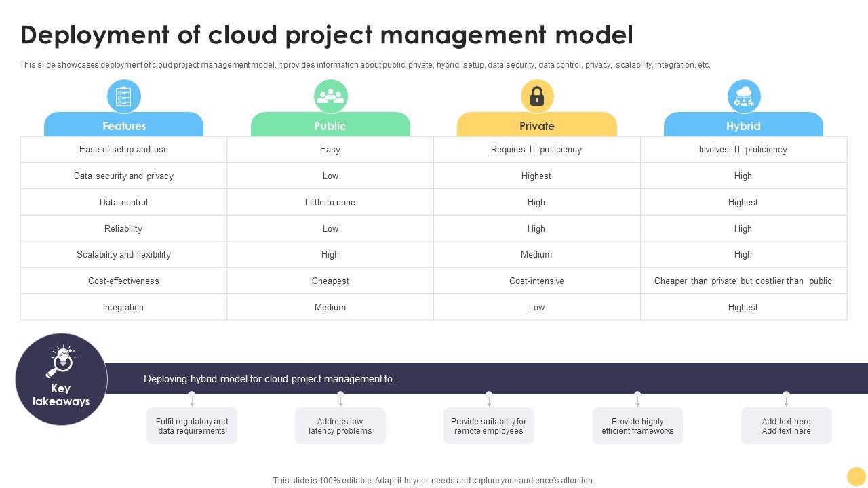The image size is (868, 488).
Task: Click the people group icon above Public
Action: pyautogui.click(x=331, y=96)
